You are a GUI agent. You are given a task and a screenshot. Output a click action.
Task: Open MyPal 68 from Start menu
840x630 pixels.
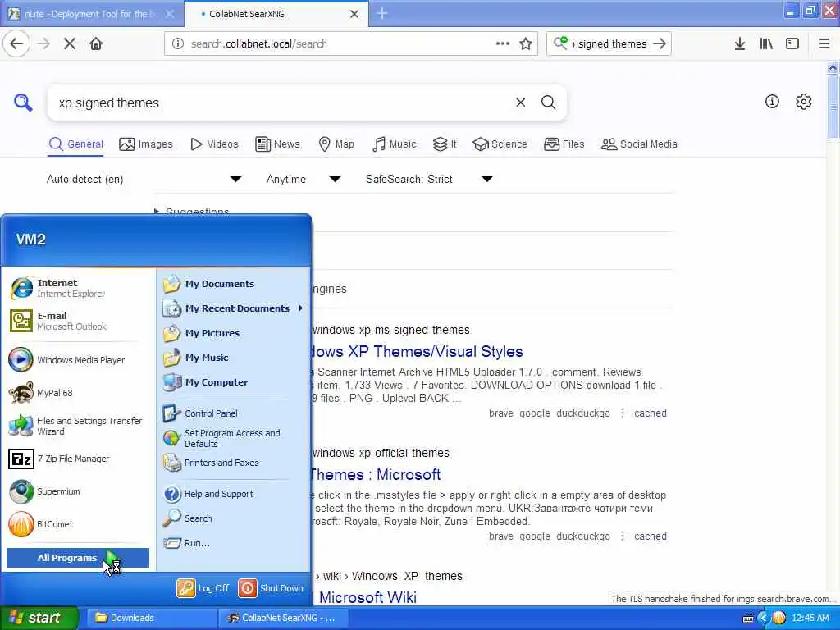[x=78, y=393]
